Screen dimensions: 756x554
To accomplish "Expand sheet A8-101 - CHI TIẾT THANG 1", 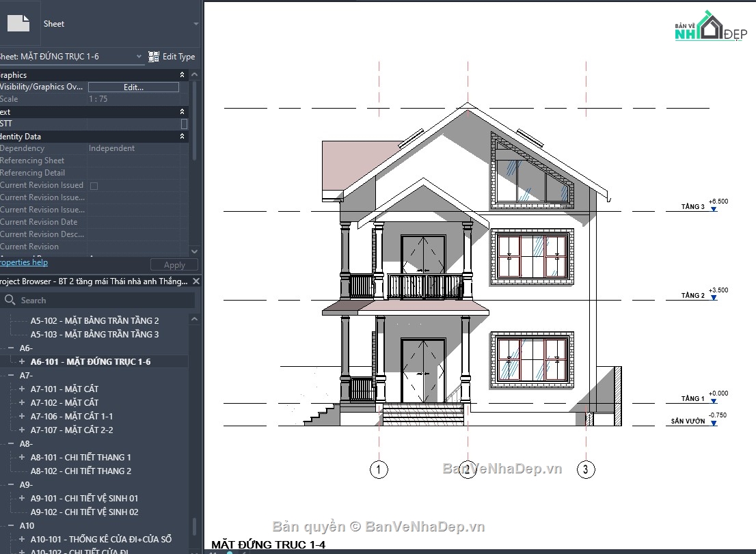I will 22,457.
